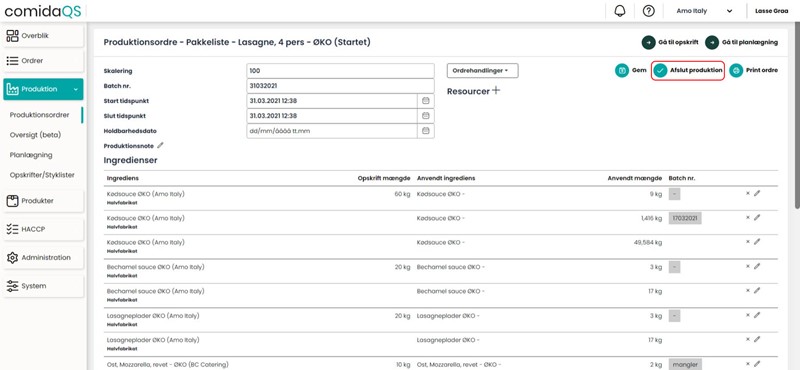The image size is (800, 370).
Task: Edit the Lasagneplader ØKO 3 kg row
Action: pos(757,315)
